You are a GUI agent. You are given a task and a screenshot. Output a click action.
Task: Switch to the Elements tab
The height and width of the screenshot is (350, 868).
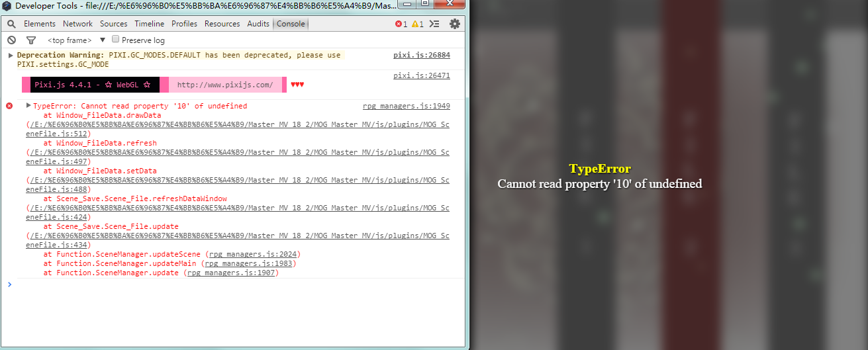[x=40, y=24]
